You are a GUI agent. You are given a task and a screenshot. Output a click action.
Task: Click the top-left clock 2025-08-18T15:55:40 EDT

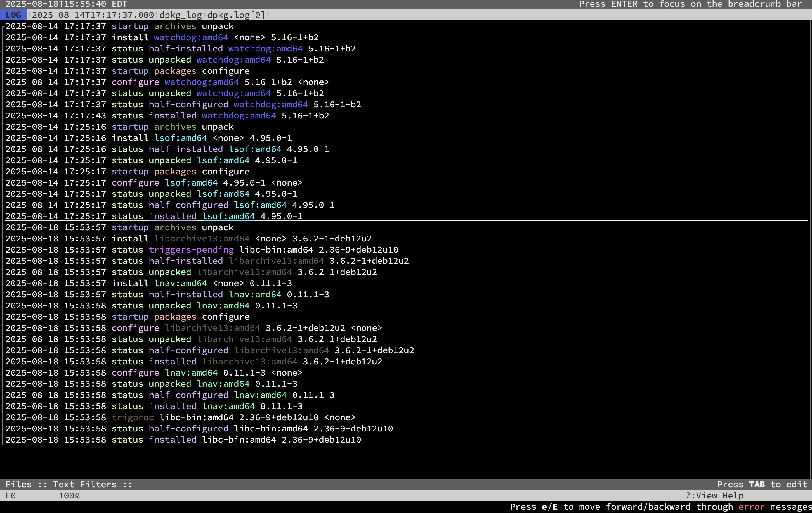tap(66, 4)
